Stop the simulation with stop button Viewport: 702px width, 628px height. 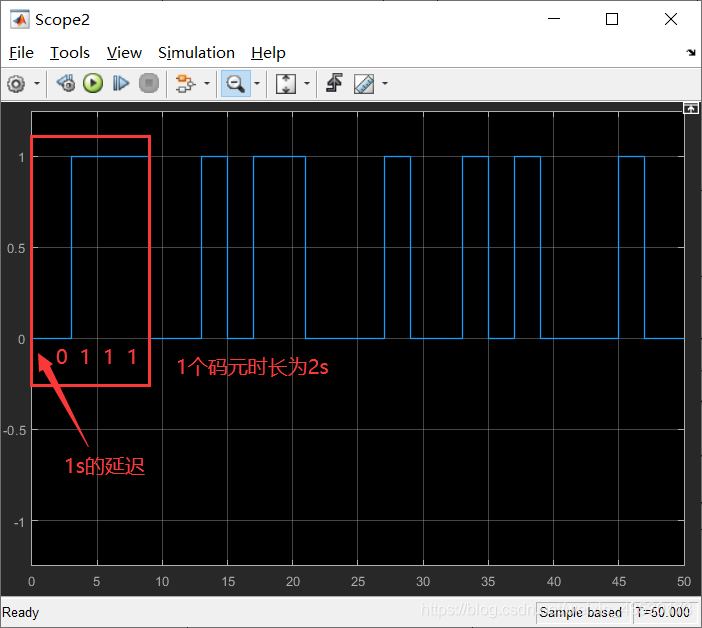[149, 83]
